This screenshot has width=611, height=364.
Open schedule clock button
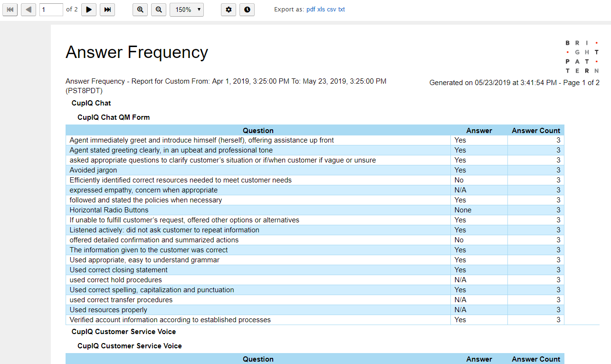point(247,10)
